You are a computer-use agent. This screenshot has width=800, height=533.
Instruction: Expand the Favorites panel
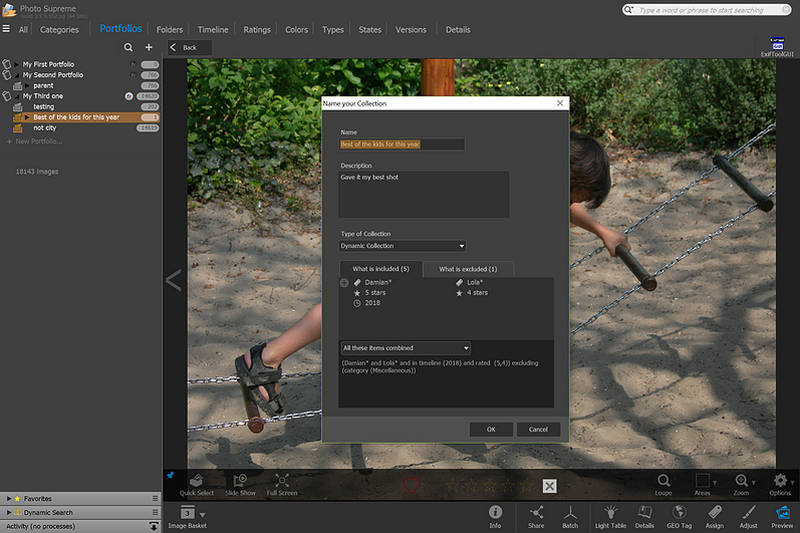(x=9, y=498)
